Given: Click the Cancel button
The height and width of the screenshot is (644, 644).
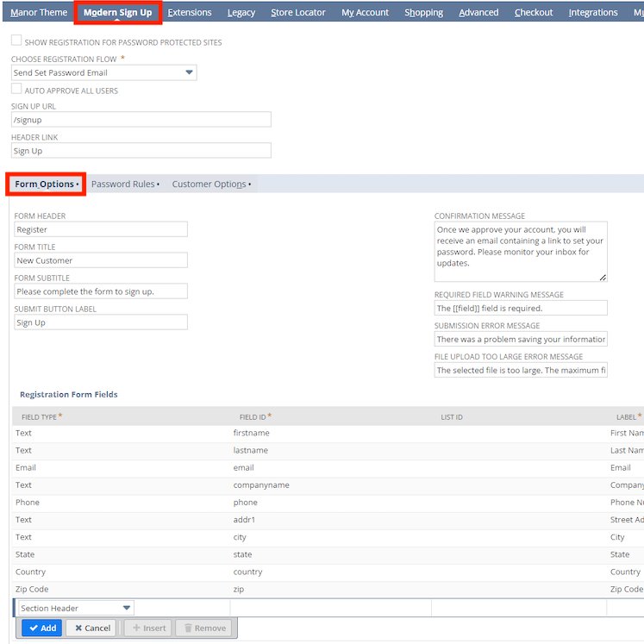Looking at the screenshot, I should point(92,628).
